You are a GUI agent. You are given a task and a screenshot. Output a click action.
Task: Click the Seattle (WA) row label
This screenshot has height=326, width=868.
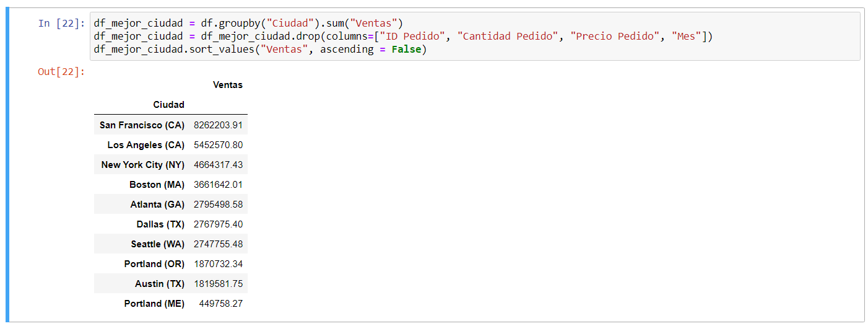click(x=157, y=244)
